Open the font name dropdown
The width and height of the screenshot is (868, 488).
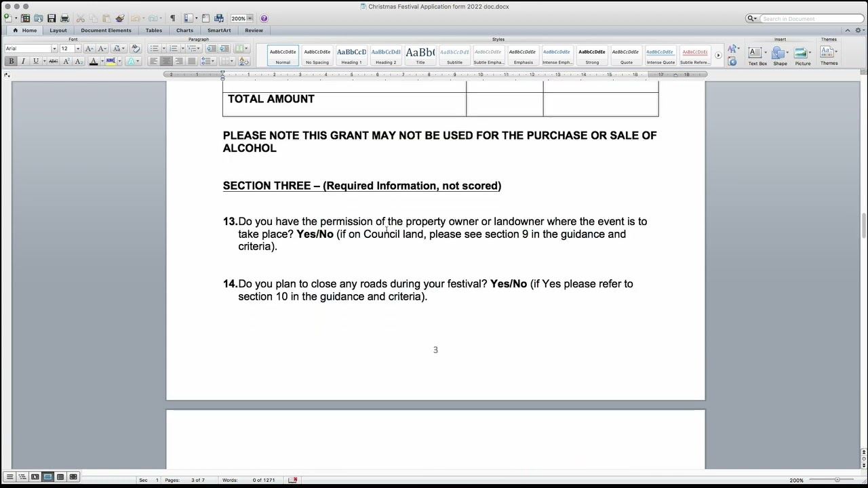(54, 49)
